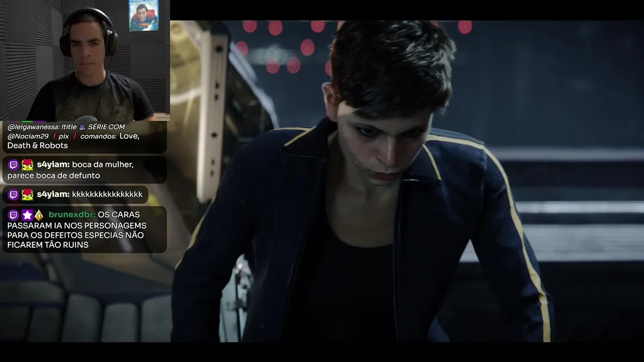Click the '@Nociam29' mention in chat
Viewport: 644px width, 362px height.
click(x=28, y=136)
